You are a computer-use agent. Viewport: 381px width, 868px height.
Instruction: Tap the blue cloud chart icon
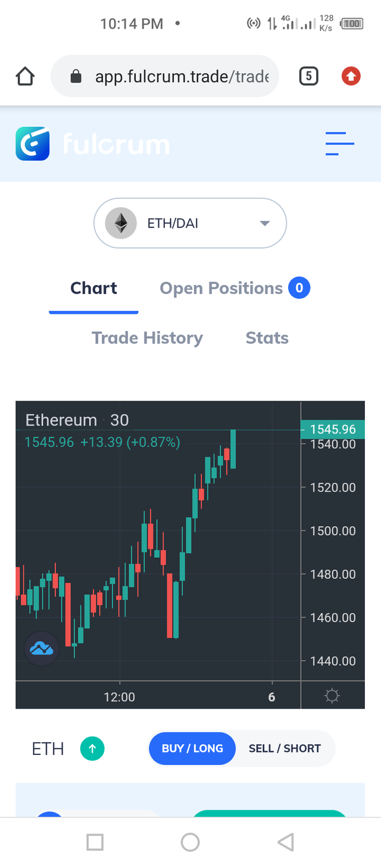point(42,648)
